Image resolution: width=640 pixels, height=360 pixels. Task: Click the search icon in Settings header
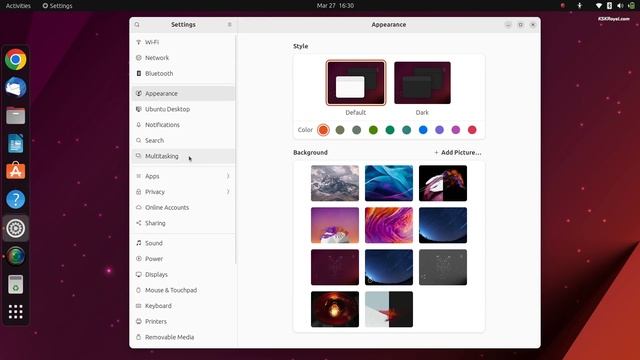(137, 24)
